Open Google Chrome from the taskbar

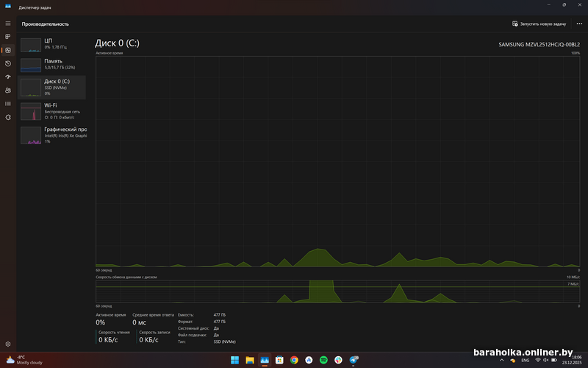tap(294, 360)
